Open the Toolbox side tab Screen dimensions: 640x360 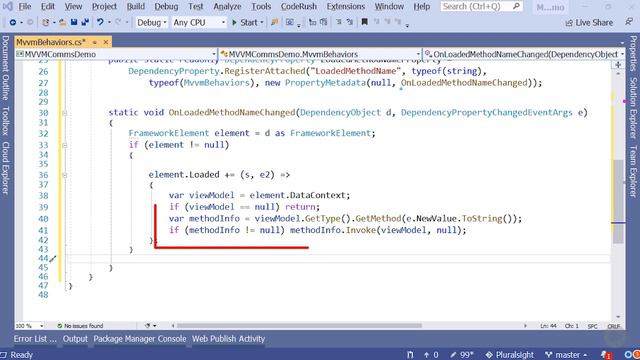point(5,121)
